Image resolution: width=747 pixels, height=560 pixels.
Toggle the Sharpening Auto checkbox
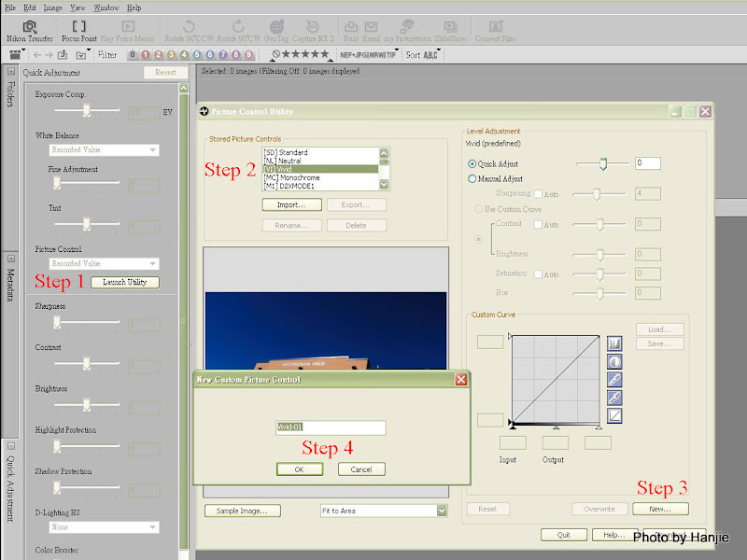point(538,194)
